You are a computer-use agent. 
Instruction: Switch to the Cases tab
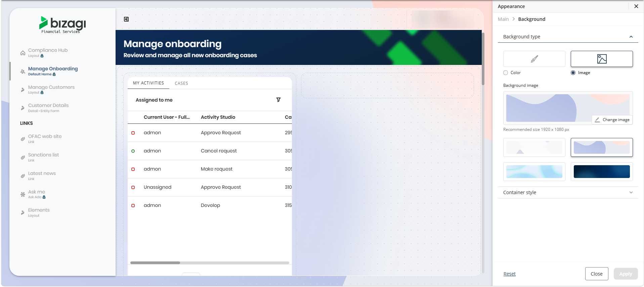pos(181,83)
